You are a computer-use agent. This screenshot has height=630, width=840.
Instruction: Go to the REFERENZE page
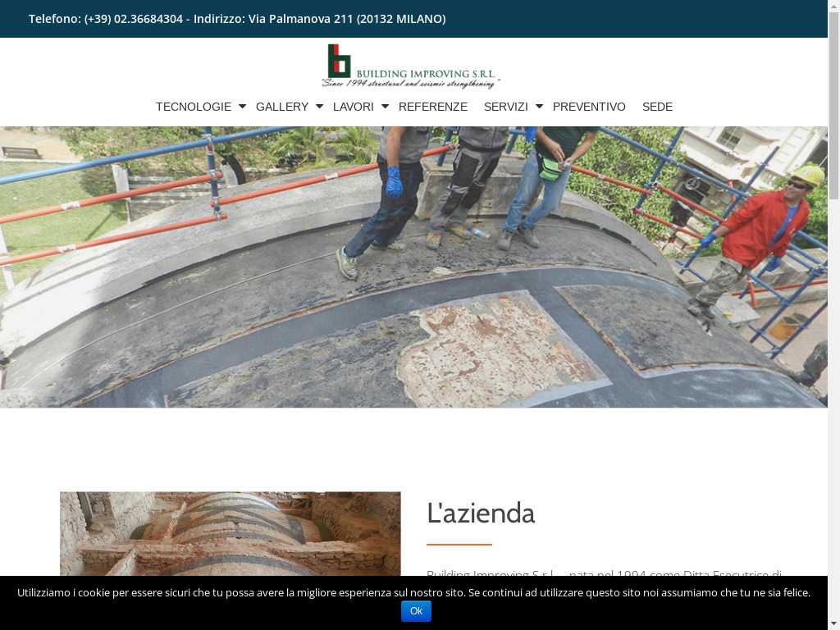(433, 107)
